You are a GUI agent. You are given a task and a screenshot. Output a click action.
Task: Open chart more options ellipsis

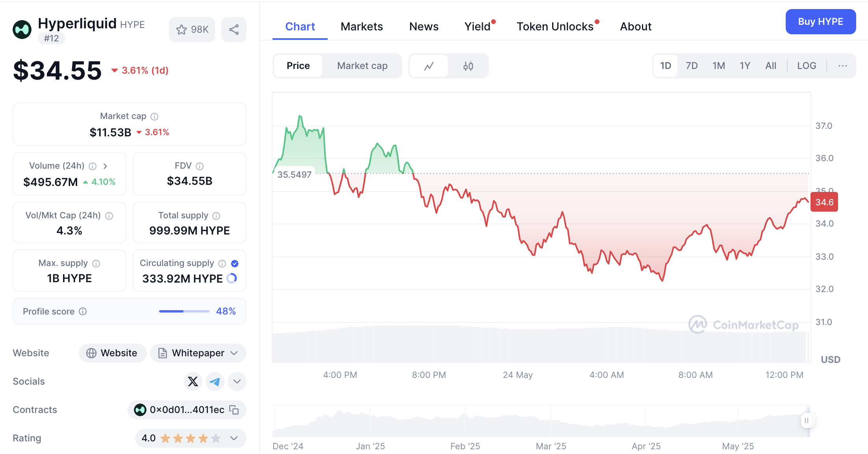(843, 66)
